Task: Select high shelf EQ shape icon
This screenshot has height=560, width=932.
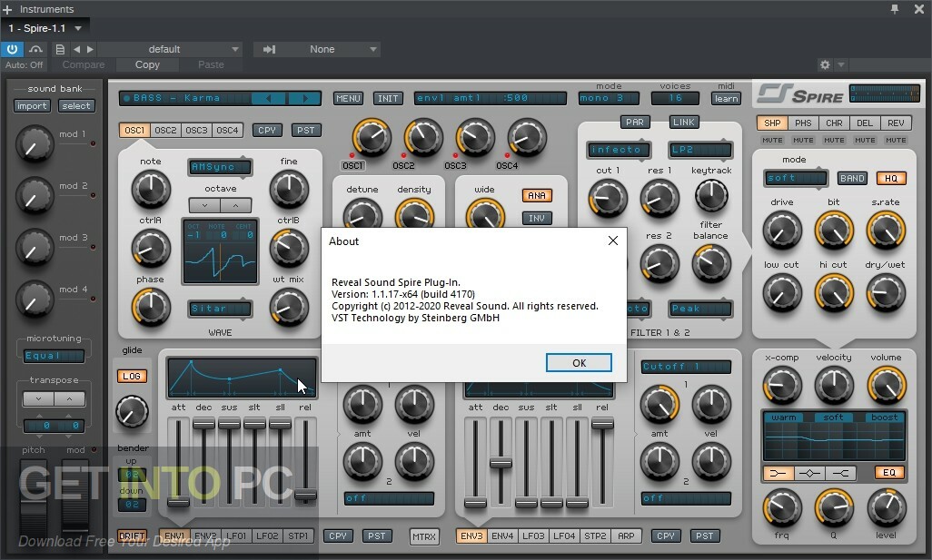Action: [841, 473]
